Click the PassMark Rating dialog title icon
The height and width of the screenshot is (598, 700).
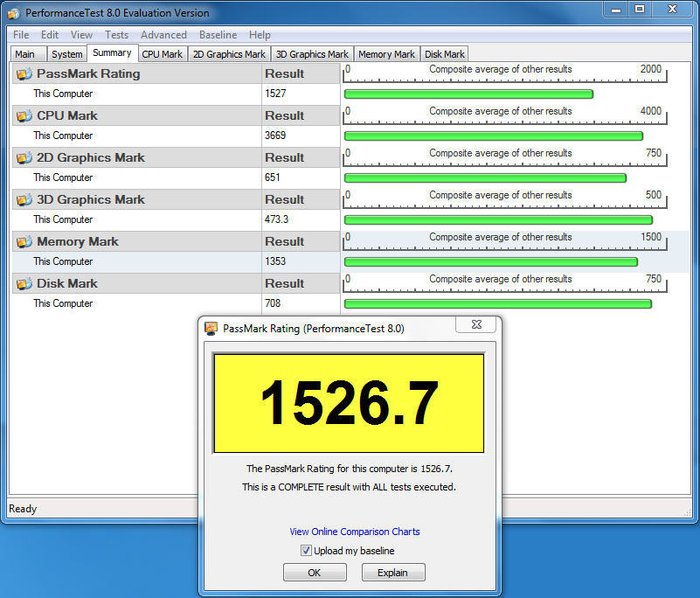click(x=211, y=328)
